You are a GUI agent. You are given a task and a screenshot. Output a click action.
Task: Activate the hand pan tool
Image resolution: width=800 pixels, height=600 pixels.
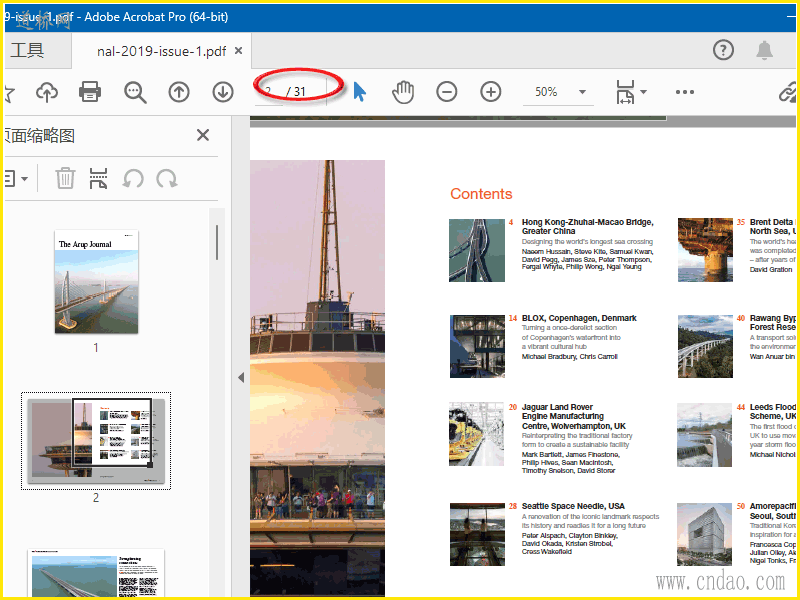pos(403,92)
